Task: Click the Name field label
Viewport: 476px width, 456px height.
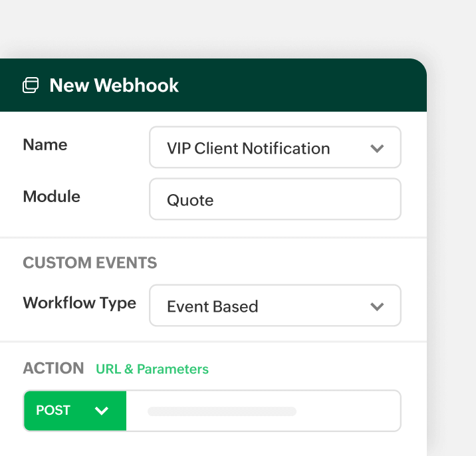Action: [x=45, y=145]
